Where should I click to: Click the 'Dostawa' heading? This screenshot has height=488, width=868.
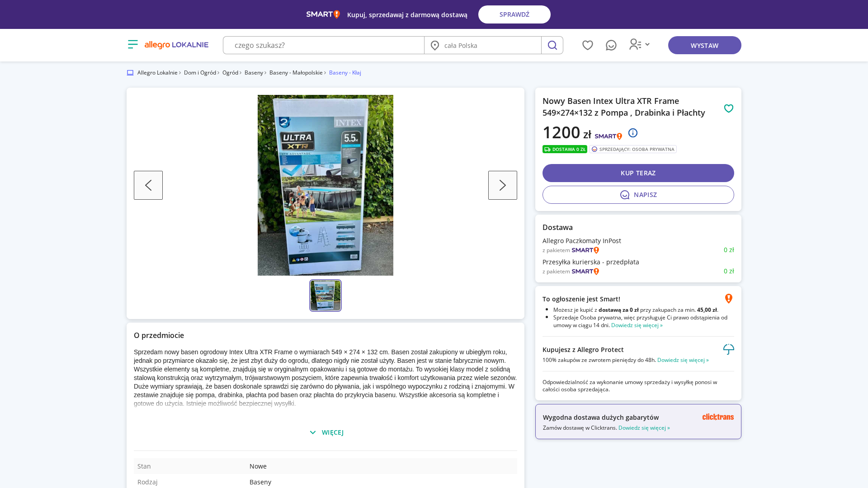(557, 227)
